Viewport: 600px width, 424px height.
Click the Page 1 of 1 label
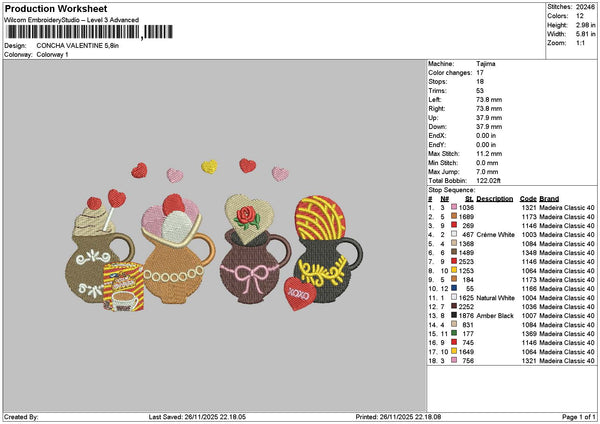[x=579, y=417]
